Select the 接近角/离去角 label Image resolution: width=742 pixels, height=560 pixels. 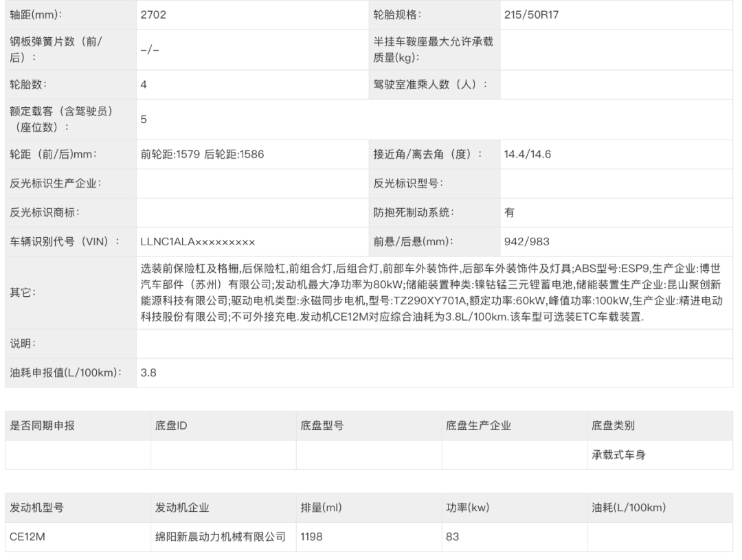pyautogui.click(x=427, y=155)
